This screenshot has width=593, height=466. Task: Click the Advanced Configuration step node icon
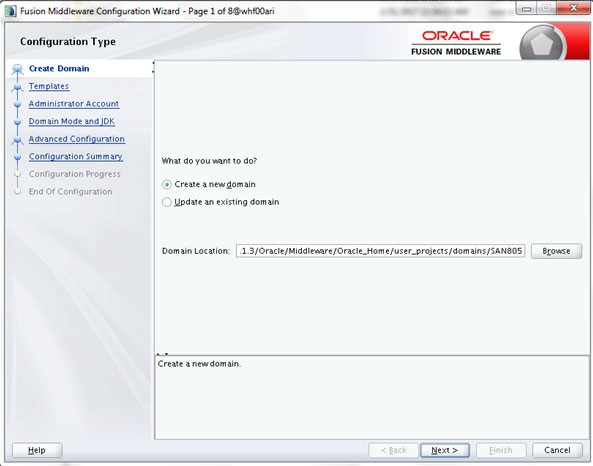pyautogui.click(x=17, y=140)
